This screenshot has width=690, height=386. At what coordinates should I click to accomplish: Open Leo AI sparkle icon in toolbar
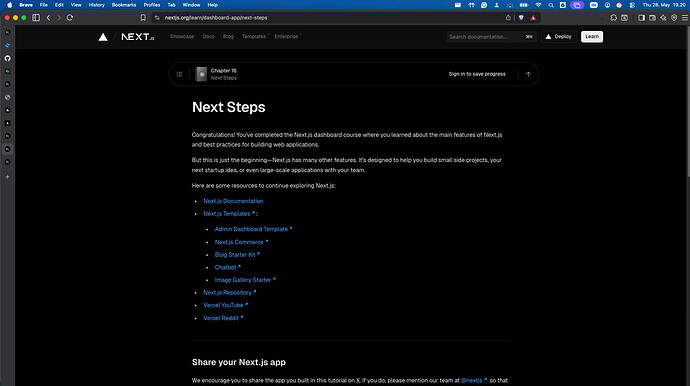[663, 18]
